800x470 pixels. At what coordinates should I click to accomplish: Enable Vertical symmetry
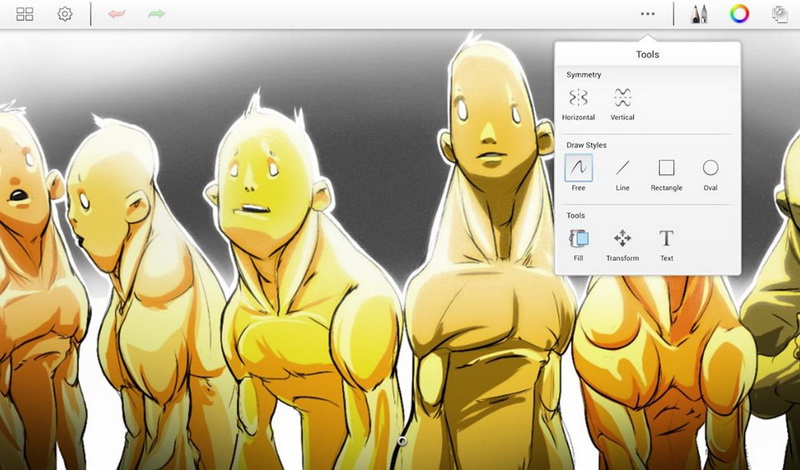tap(622, 104)
